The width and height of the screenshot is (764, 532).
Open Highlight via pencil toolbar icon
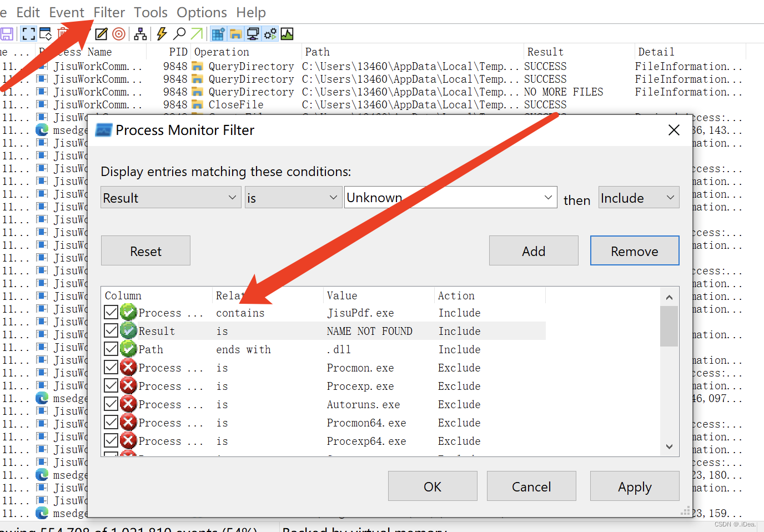click(x=101, y=34)
